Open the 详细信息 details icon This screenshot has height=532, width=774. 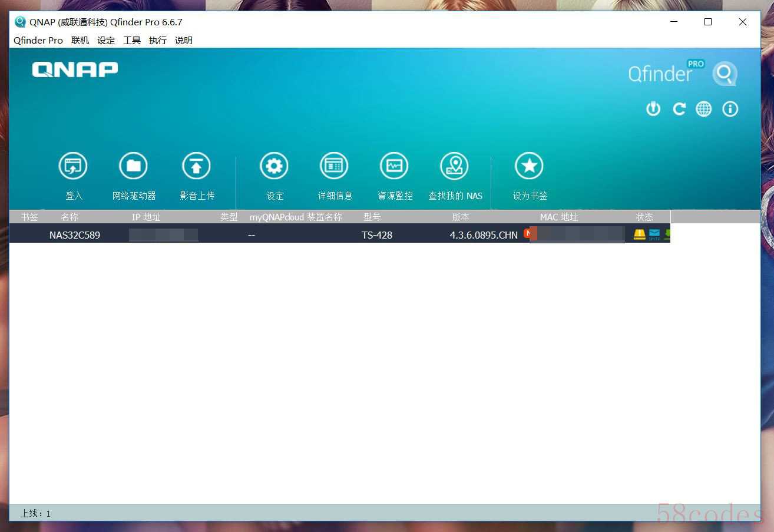click(334, 166)
